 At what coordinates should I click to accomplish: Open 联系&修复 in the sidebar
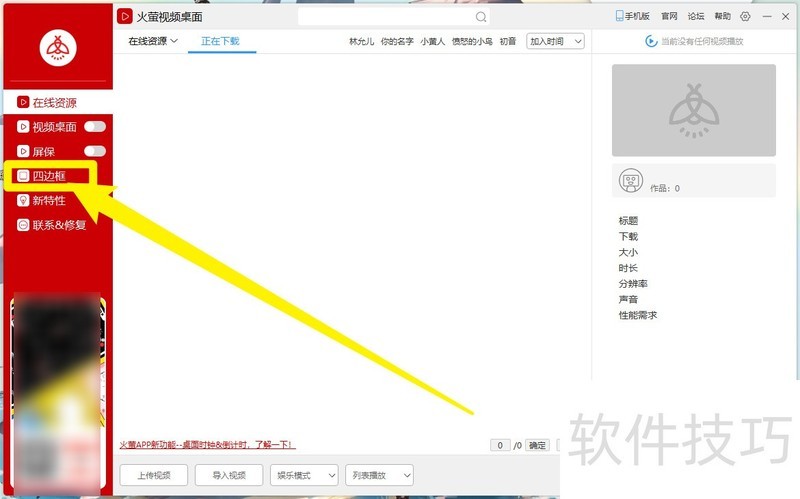point(52,225)
